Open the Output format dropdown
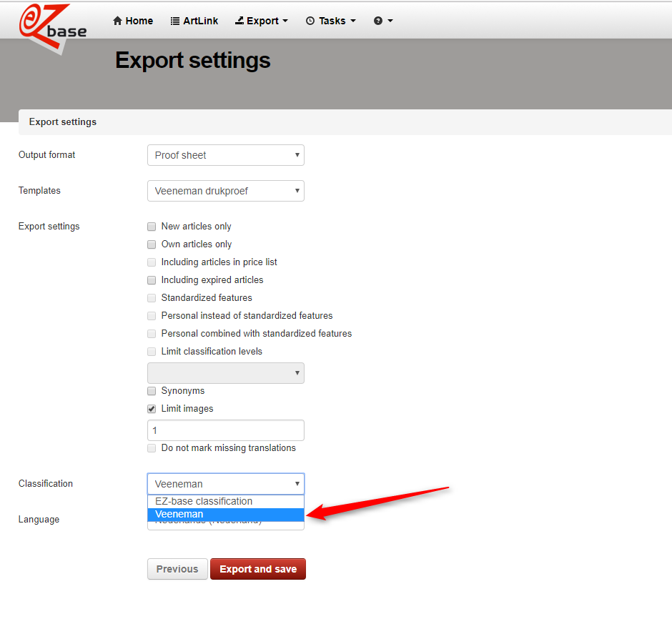 226,155
